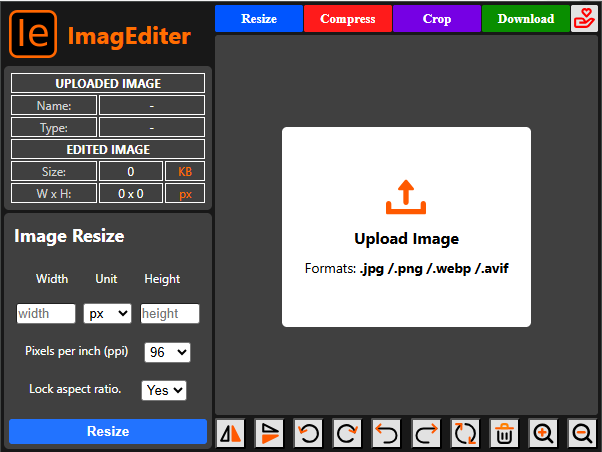Screen dimensions: 602x452
Task: Click the KB size unit cell
Action: tap(185, 172)
